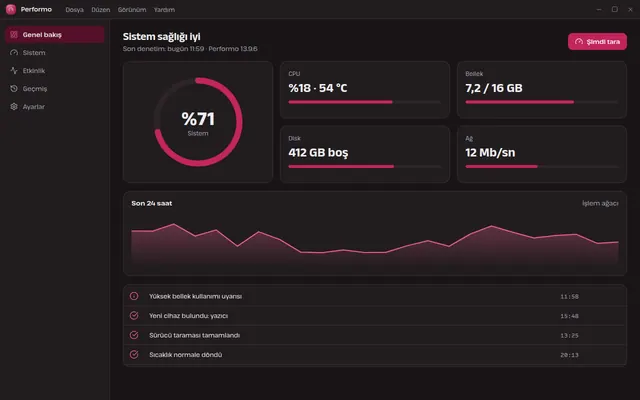This screenshot has height=400, width=640.
Task: Close the Performo window
Action: (630, 9)
